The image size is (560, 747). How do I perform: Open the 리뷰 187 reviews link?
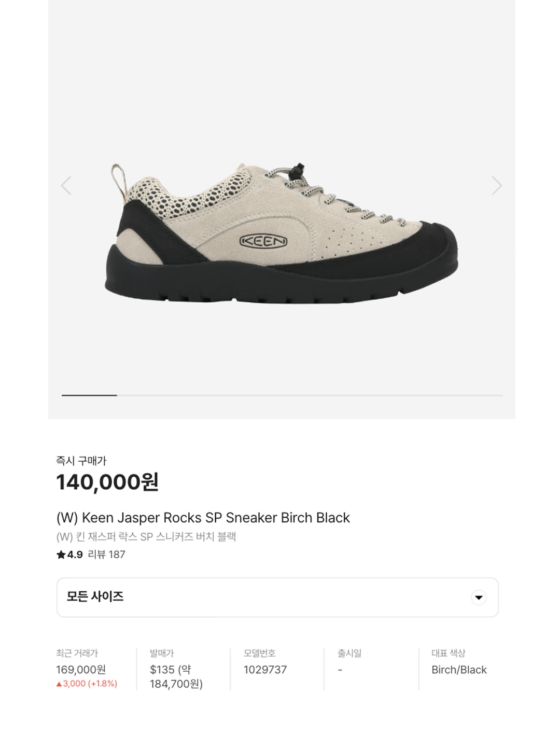coord(107,555)
